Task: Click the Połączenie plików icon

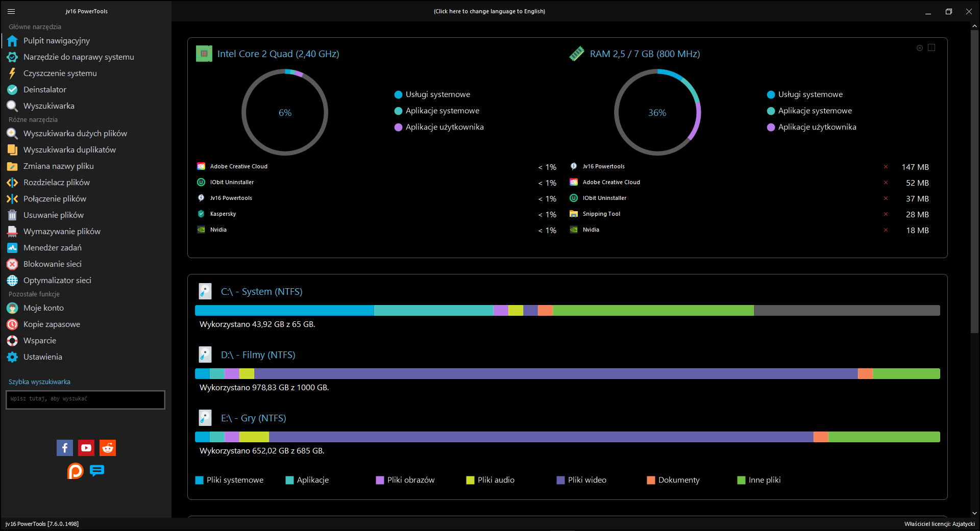Action: coord(12,199)
